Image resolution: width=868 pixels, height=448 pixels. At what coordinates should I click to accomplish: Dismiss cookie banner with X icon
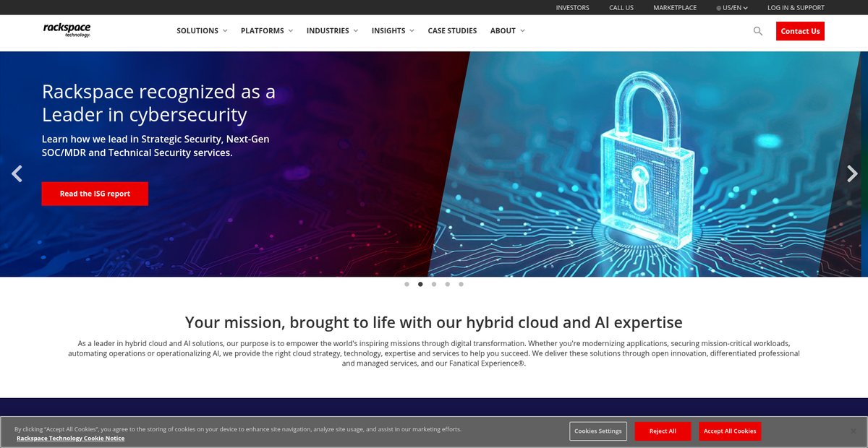(x=853, y=431)
